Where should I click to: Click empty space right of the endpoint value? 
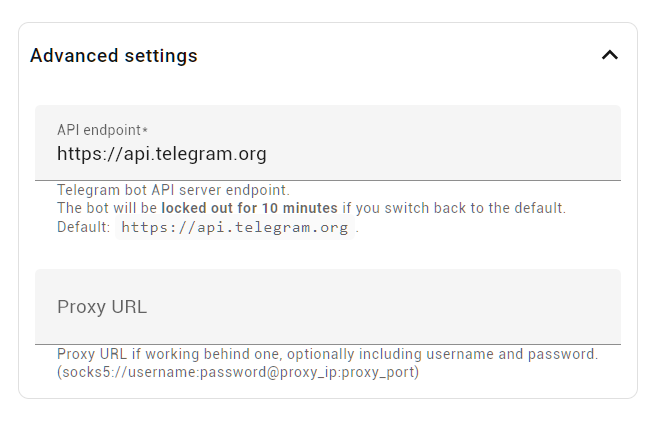click(x=450, y=154)
